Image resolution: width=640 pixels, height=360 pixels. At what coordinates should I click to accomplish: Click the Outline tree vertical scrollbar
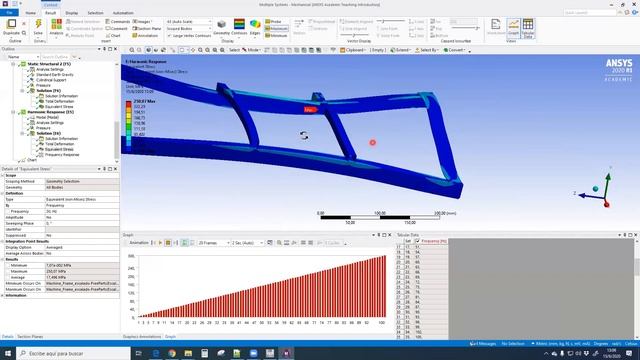(x=117, y=111)
